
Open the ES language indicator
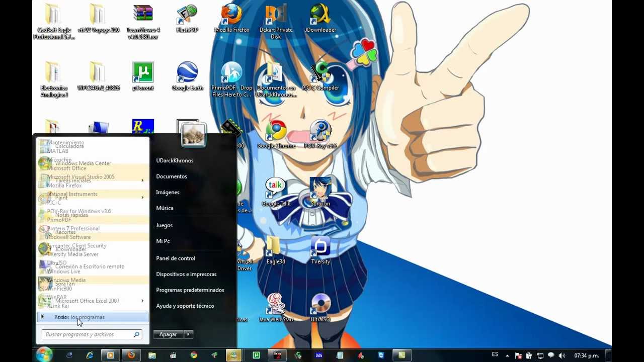pyautogui.click(x=495, y=354)
